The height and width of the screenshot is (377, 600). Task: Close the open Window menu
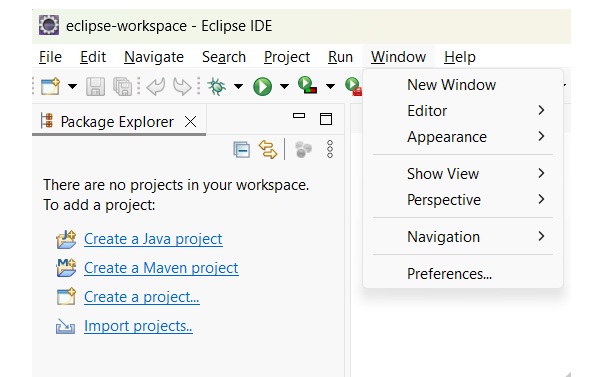(x=398, y=57)
